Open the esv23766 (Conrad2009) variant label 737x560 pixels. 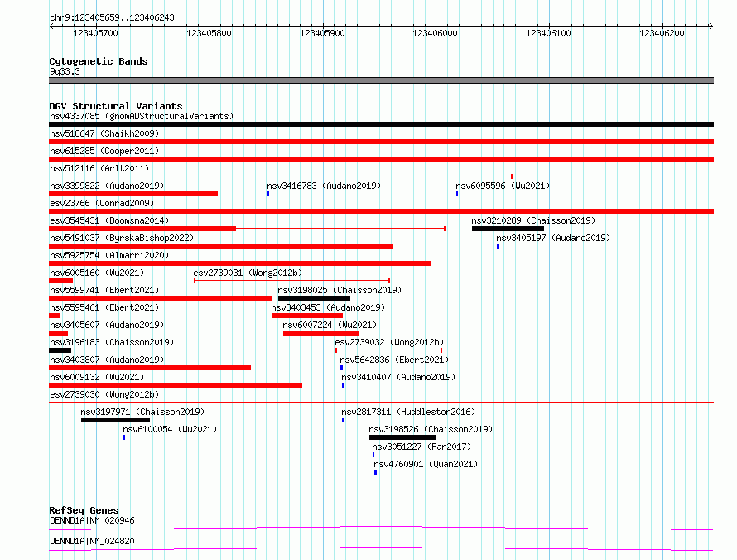tap(102, 203)
